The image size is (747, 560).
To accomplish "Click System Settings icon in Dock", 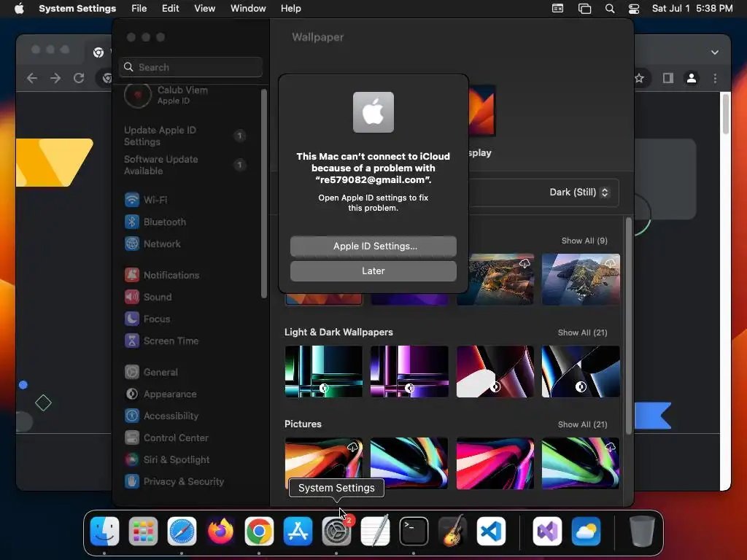I will pyautogui.click(x=336, y=531).
